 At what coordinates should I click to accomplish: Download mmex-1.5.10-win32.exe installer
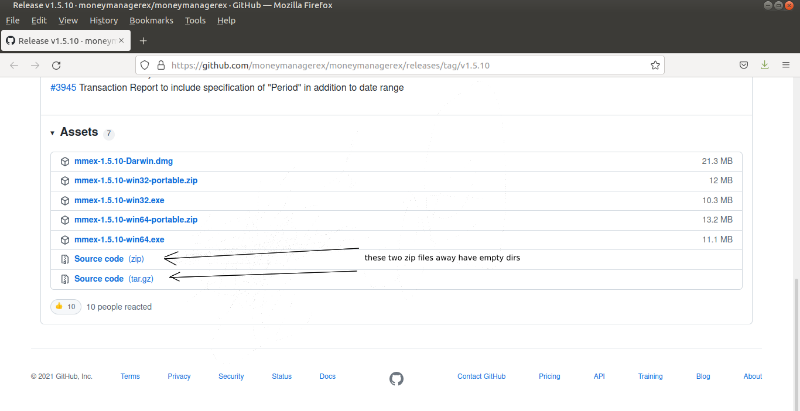click(119, 200)
